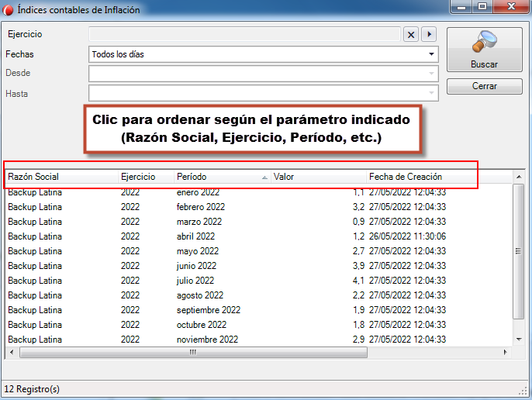Click the horizontal scrollbar thumb

pyautogui.click(x=193, y=353)
